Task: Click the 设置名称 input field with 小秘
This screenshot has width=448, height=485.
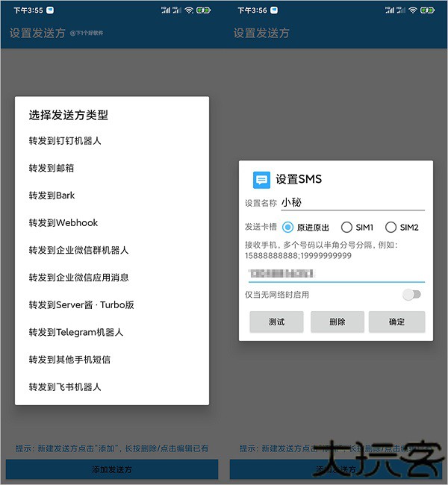Action: click(352, 203)
